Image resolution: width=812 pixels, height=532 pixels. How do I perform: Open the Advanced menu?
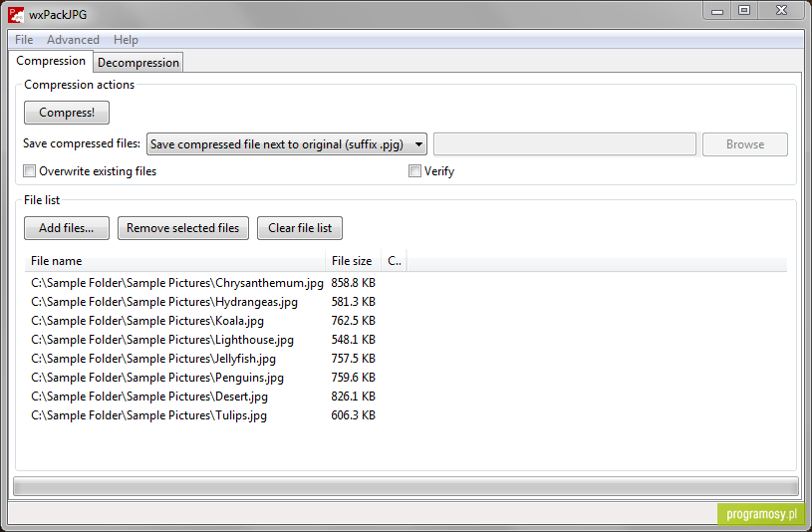coord(73,40)
